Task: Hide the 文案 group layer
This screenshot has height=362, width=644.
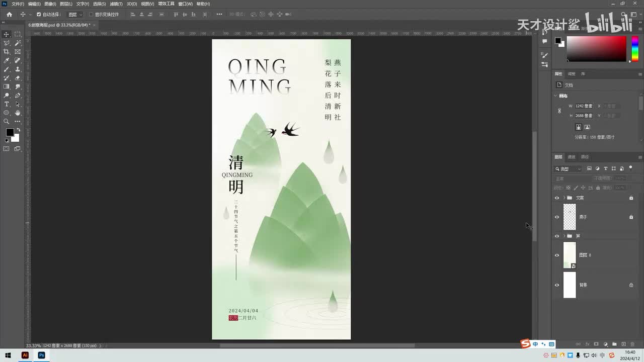Action: point(557,198)
